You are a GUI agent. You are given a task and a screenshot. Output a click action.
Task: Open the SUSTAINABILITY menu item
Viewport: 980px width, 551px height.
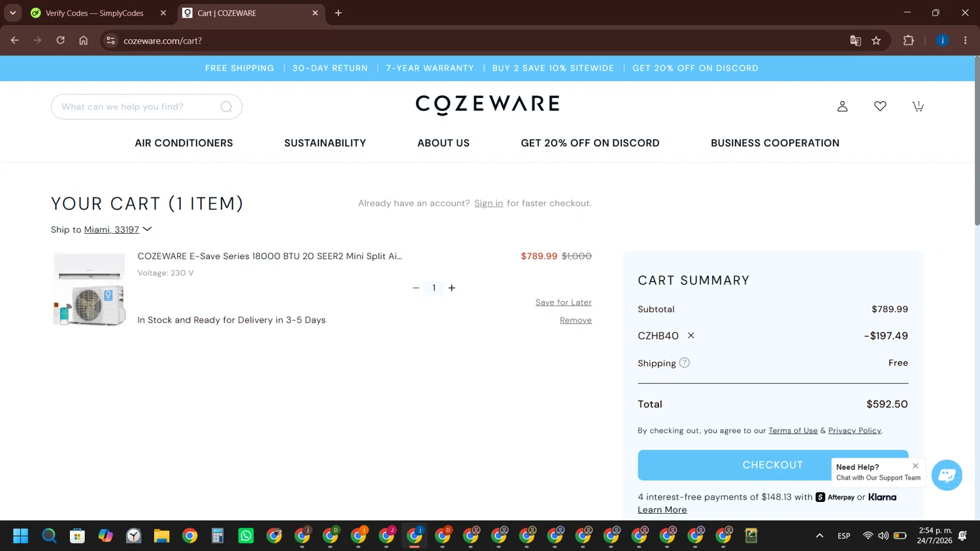325,143
